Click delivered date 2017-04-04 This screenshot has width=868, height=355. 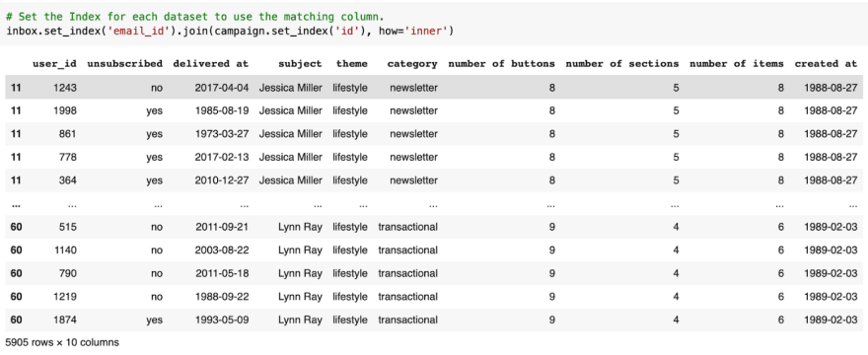(x=222, y=88)
